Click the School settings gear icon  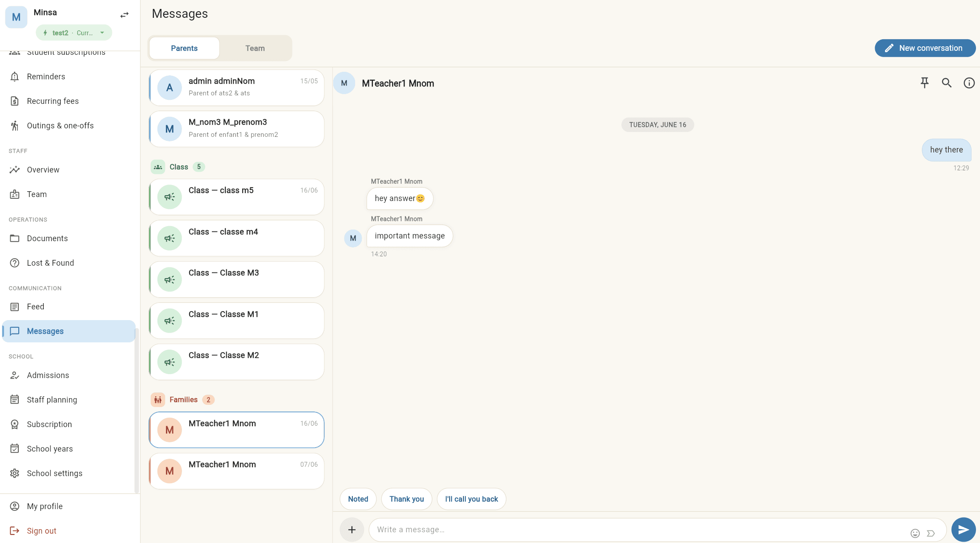pyautogui.click(x=15, y=473)
